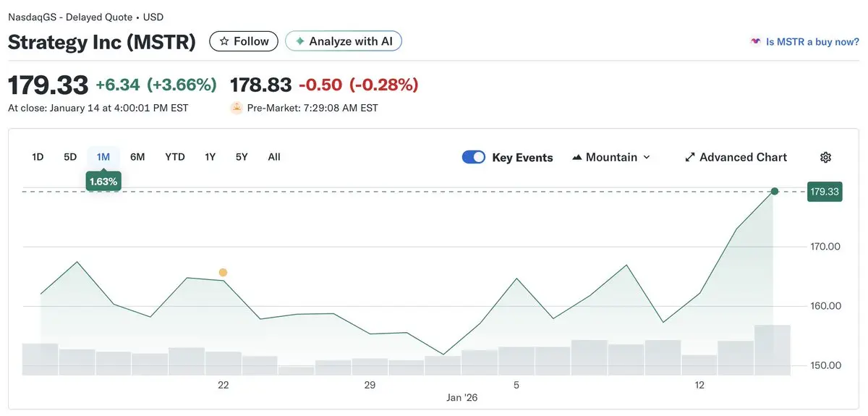
Task: Click the star icon in Follow
Action: tap(224, 42)
